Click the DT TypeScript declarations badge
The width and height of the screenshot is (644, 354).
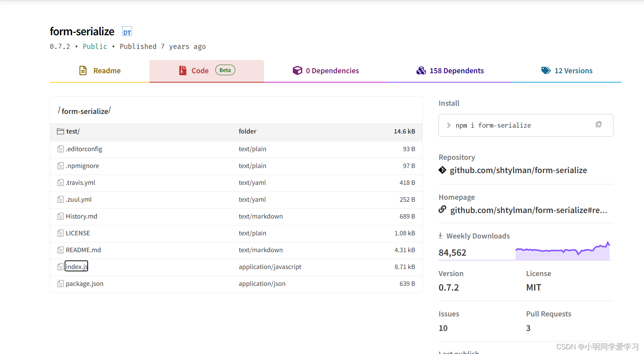pyautogui.click(x=127, y=32)
